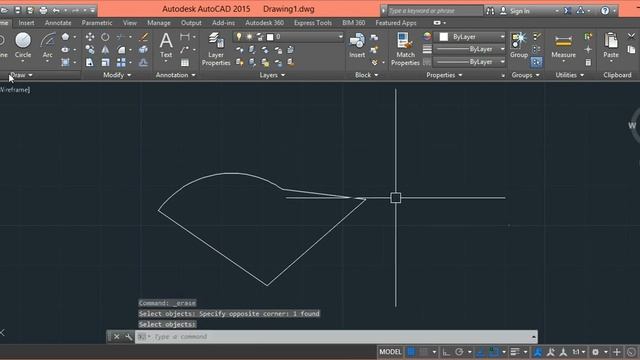The image size is (640, 360).
Task: Expand the Annotation panel
Action: coord(176,75)
